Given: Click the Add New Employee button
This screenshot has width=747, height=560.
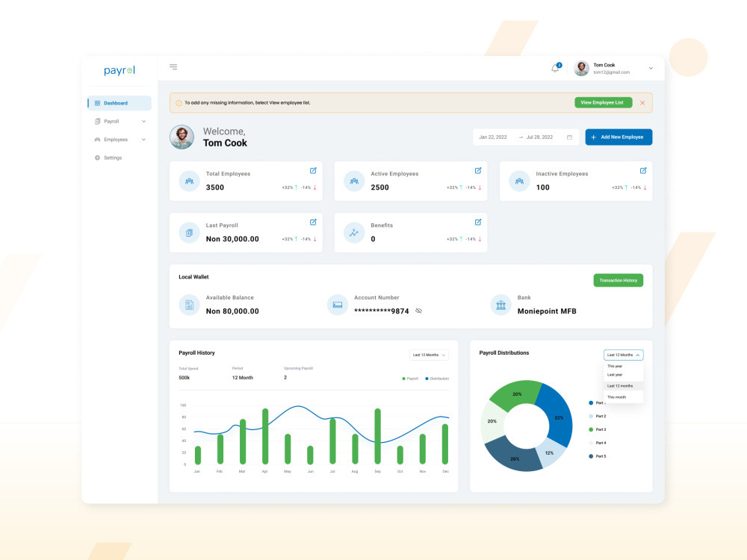Looking at the screenshot, I should point(619,137).
